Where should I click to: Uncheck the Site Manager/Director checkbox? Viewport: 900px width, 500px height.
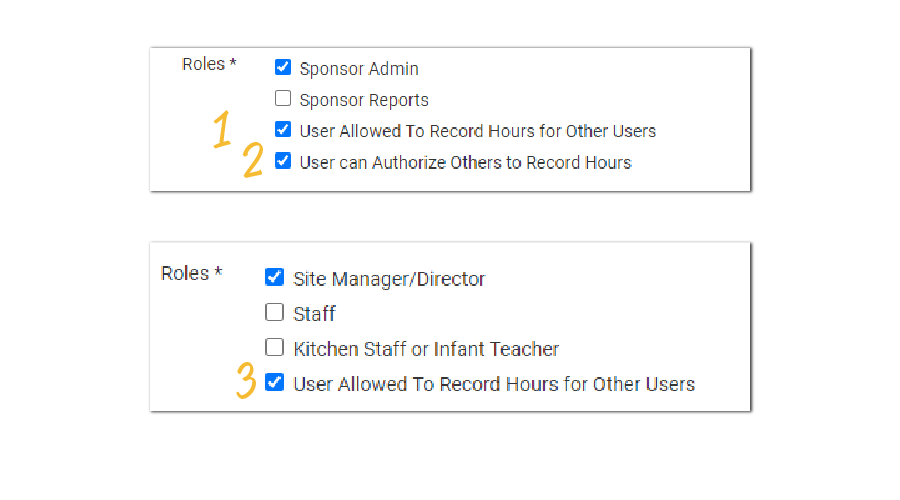[x=275, y=278]
